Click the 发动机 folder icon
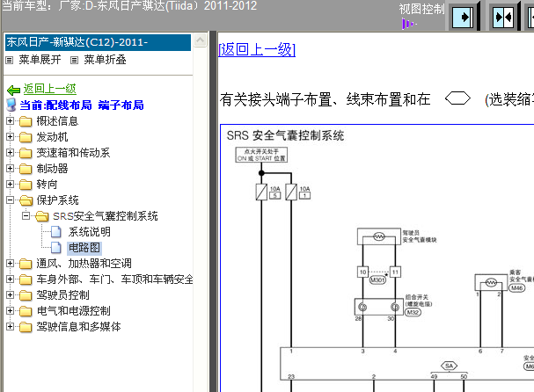Image resolution: width=534 pixels, height=392 pixels. pos(26,137)
